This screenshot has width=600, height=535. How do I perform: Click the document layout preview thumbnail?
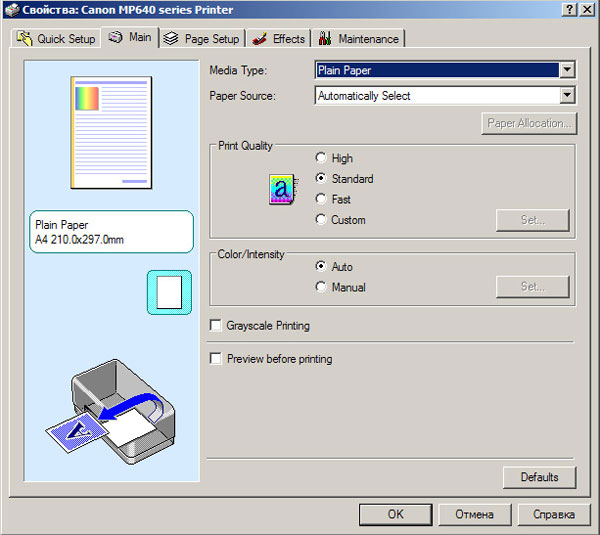tap(111, 132)
